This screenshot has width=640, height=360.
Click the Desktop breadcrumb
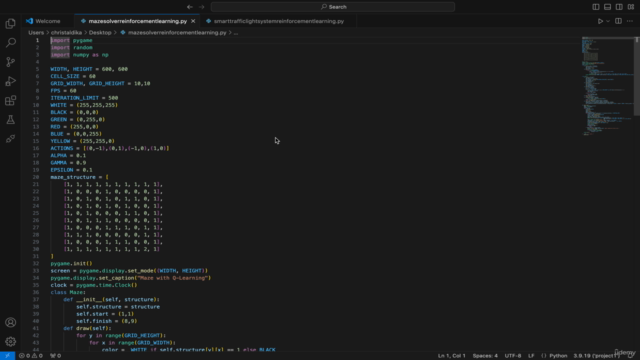pos(100,33)
